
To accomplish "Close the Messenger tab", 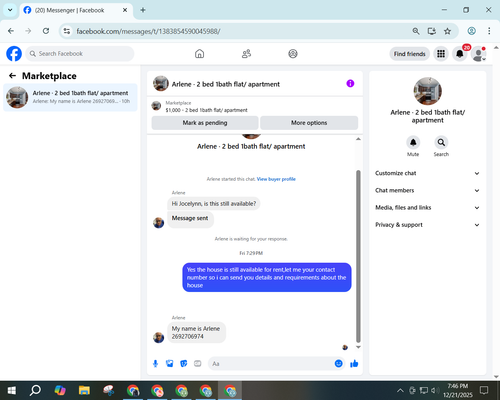I will coord(125,10).
